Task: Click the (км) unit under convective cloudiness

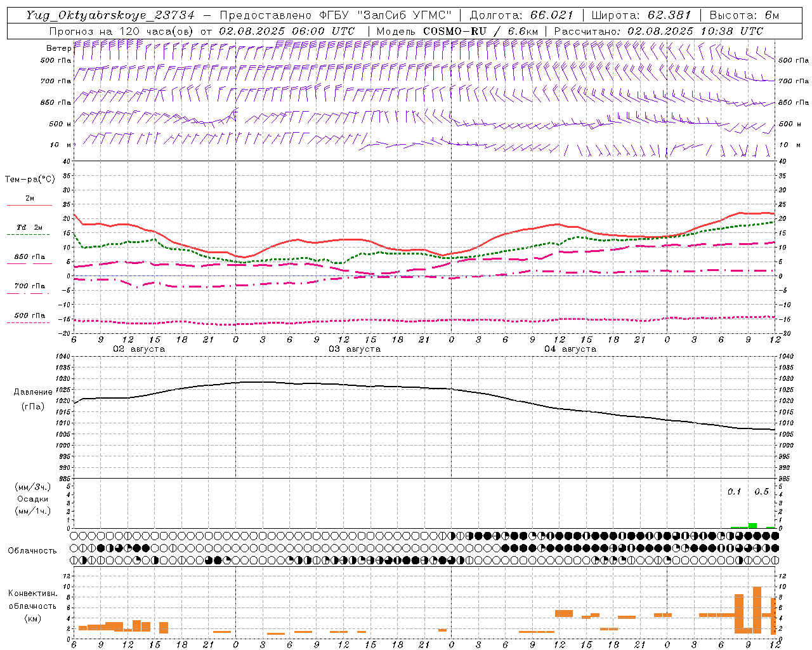Action: point(33,618)
